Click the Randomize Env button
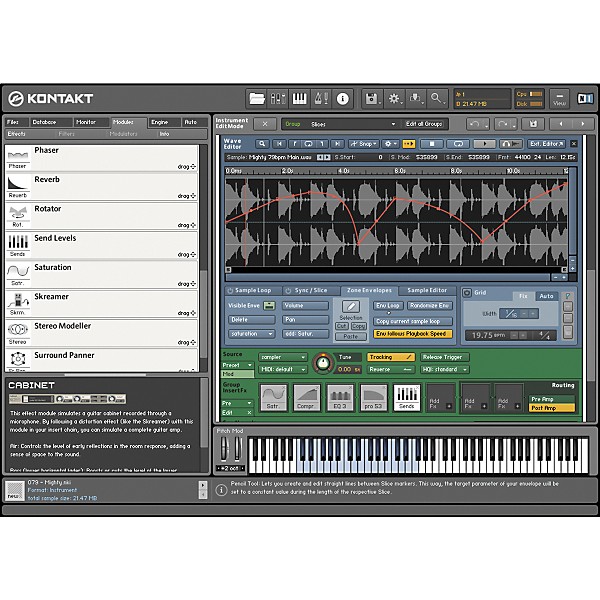Screen dimensions: 600x600 click(430, 306)
